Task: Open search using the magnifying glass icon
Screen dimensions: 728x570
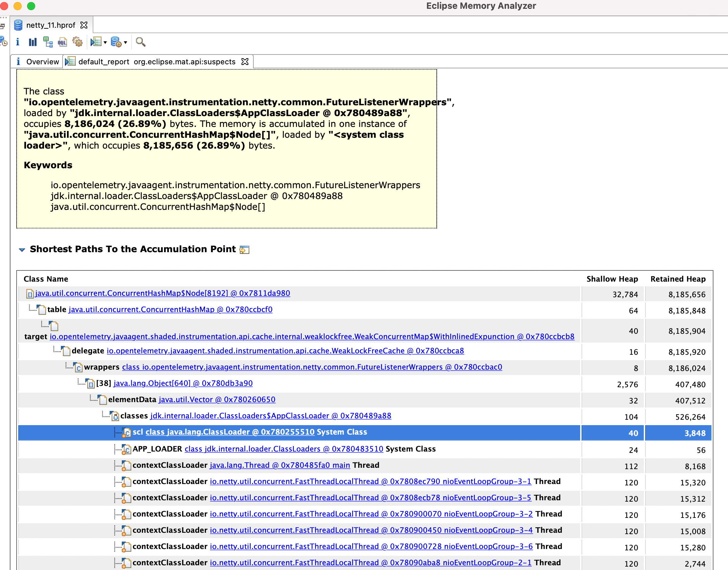Action: point(141,42)
